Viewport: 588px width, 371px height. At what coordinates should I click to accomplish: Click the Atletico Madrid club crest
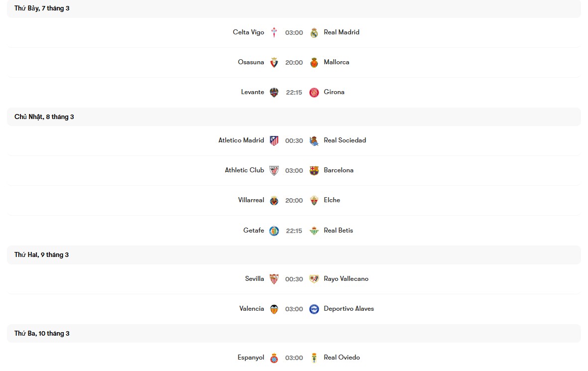[274, 141]
